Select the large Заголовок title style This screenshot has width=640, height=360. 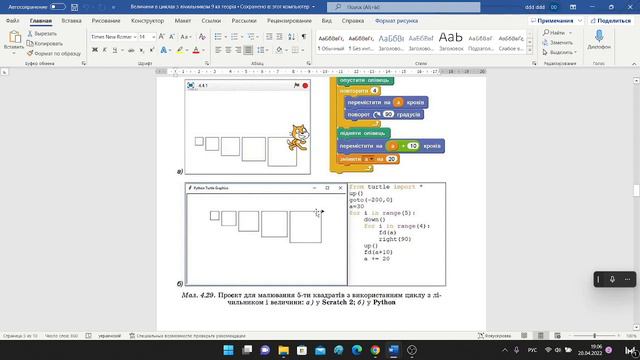pyautogui.click(x=451, y=42)
